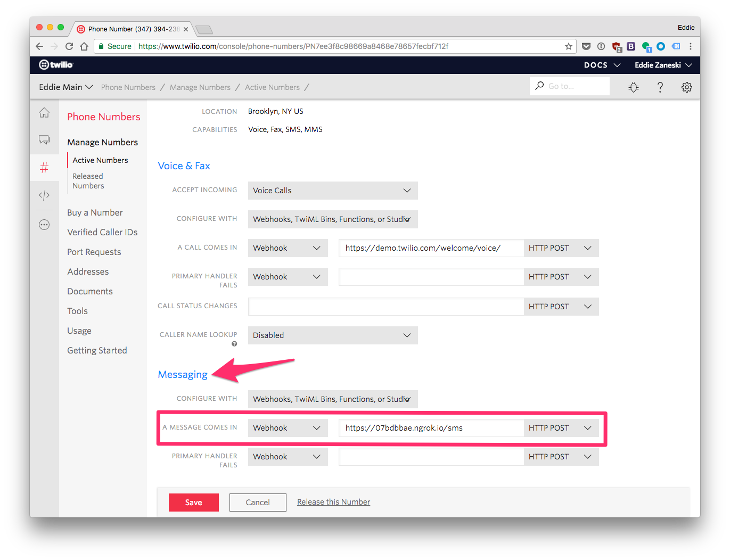Open a new browser tab
Image resolution: width=730 pixels, height=560 pixels.
pyautogui.click(x=204, y=29)
